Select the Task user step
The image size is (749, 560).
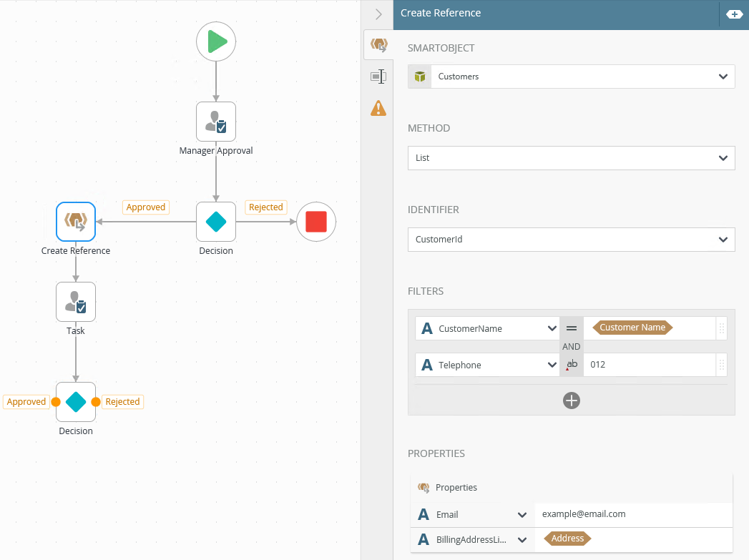click(76, 302)
